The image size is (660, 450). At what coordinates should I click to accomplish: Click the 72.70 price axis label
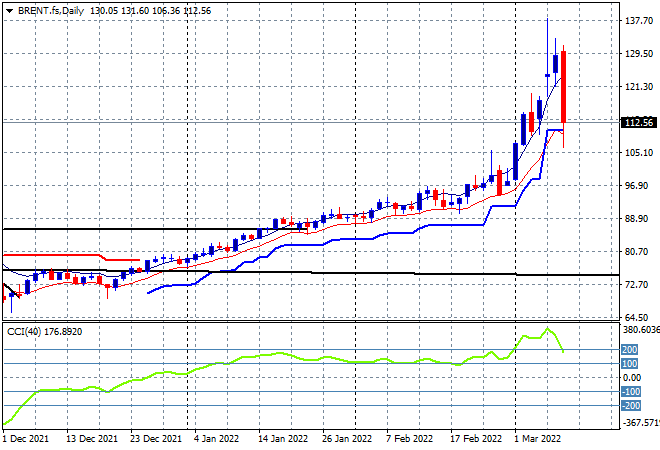638,285
